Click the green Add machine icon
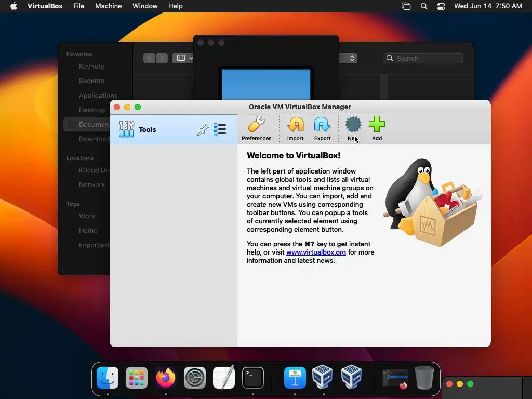Screen dimensions: 532x399 tap(377, 129)
